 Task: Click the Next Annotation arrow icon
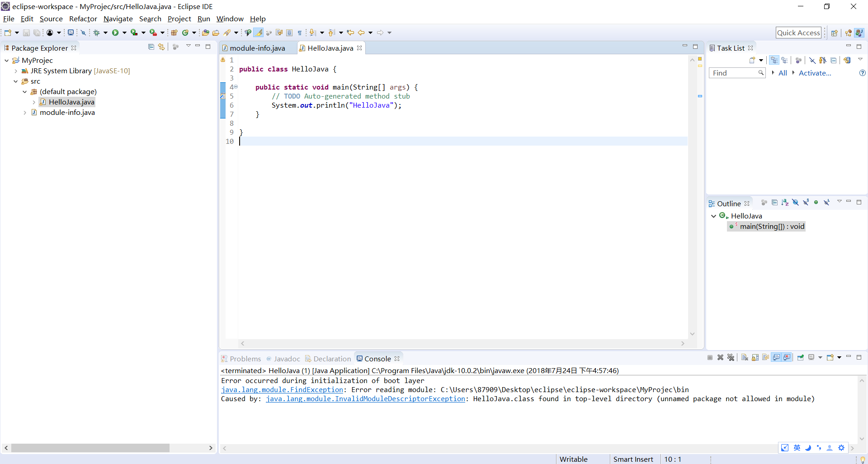click(312, 33)
